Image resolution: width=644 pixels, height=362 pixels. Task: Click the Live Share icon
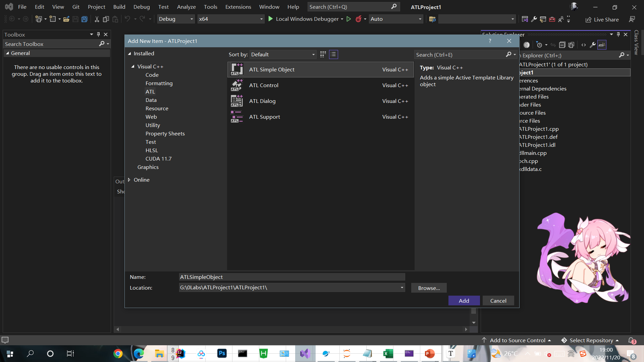click(588, 19)
